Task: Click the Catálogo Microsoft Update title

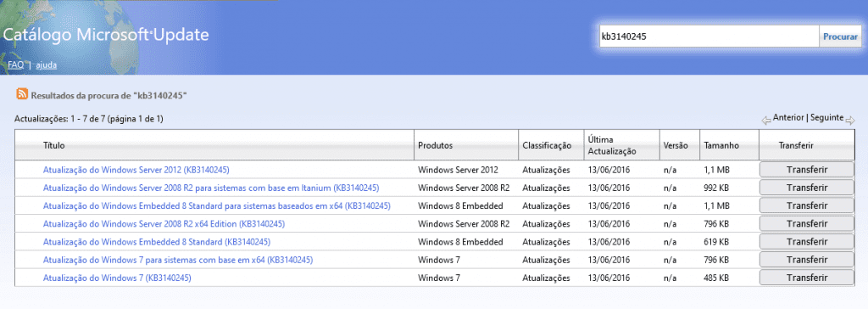Action: tap(106, 36)
